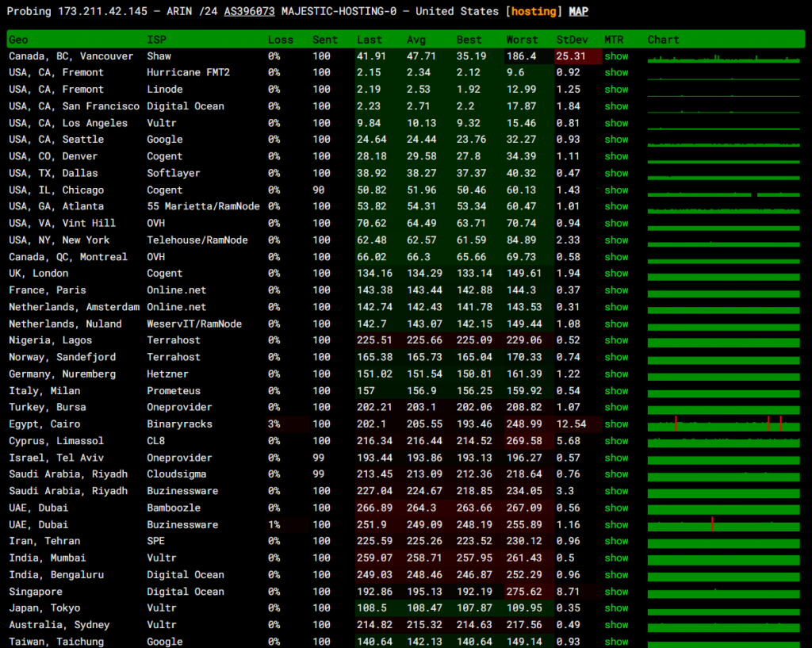Show MTR for Riyadh Buzinessware row

(x=616, y=491)
